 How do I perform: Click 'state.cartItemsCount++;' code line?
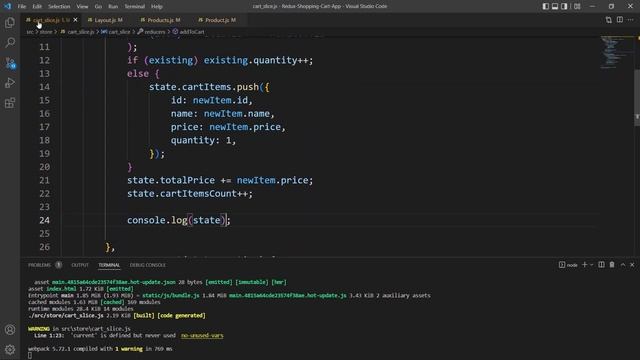[x=190, y=193]
